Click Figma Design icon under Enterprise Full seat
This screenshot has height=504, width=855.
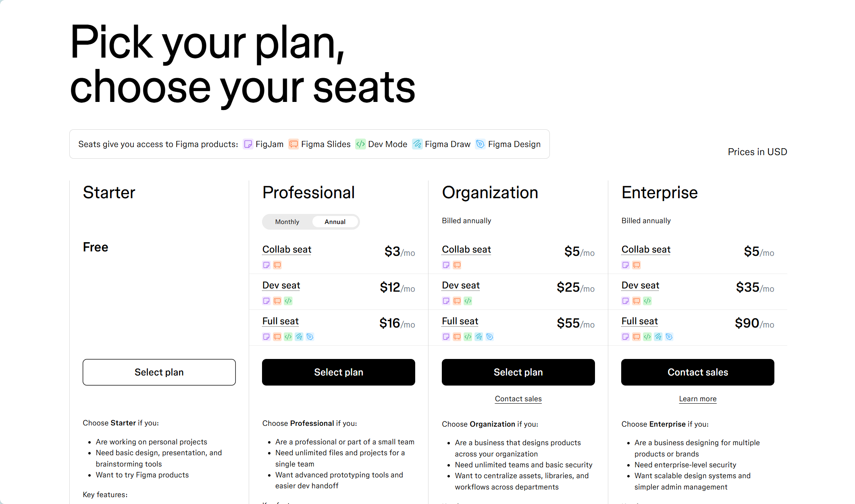tap(669, 337)
